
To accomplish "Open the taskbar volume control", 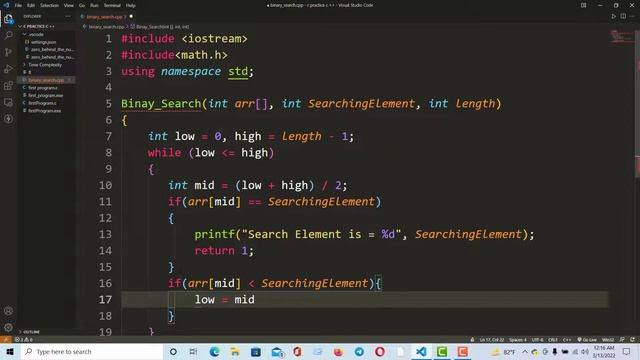I will tap(585, 351).
